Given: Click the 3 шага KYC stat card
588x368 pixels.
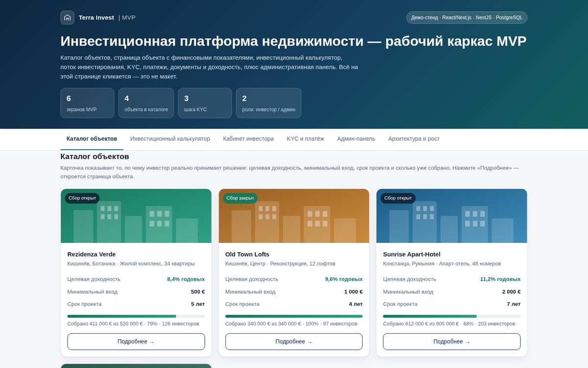Looking at the screenshot, I should tap(205, 103).
